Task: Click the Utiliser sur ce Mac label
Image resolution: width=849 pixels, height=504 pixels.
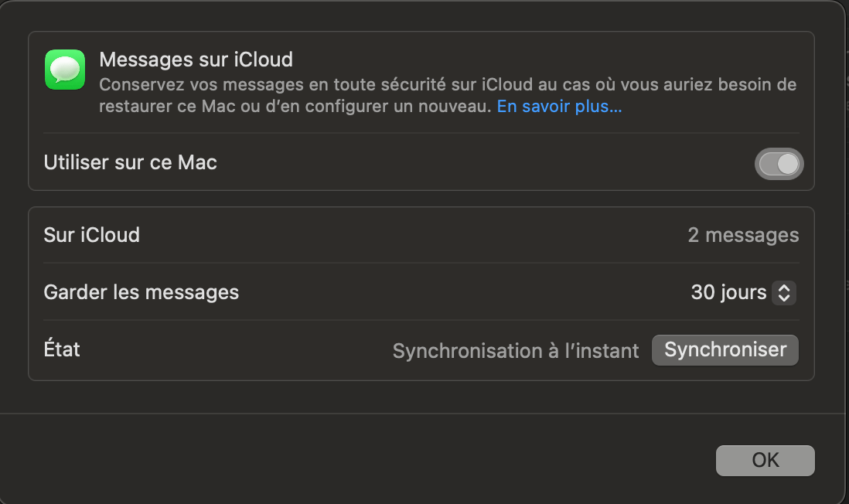Action: point(130,163)
